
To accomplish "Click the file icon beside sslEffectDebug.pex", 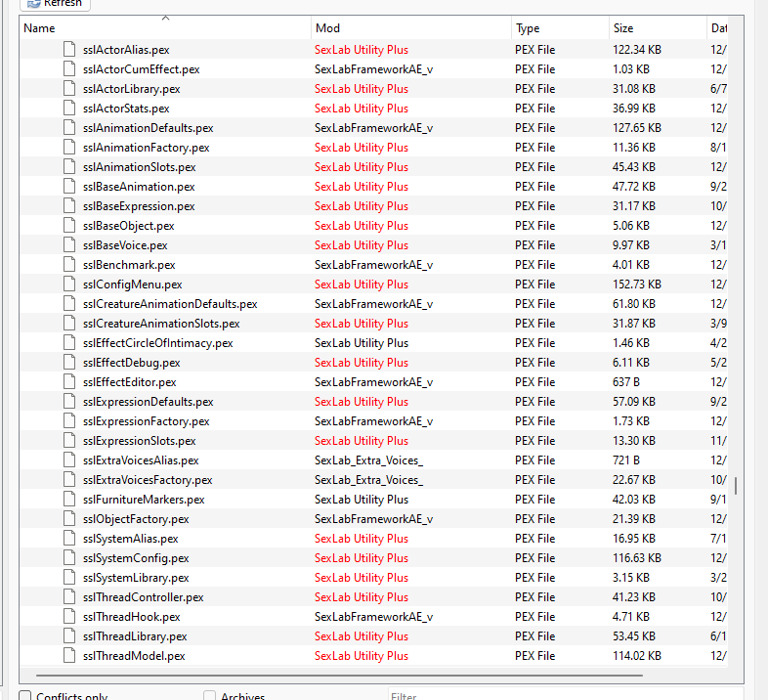I will tap(69, 363).
